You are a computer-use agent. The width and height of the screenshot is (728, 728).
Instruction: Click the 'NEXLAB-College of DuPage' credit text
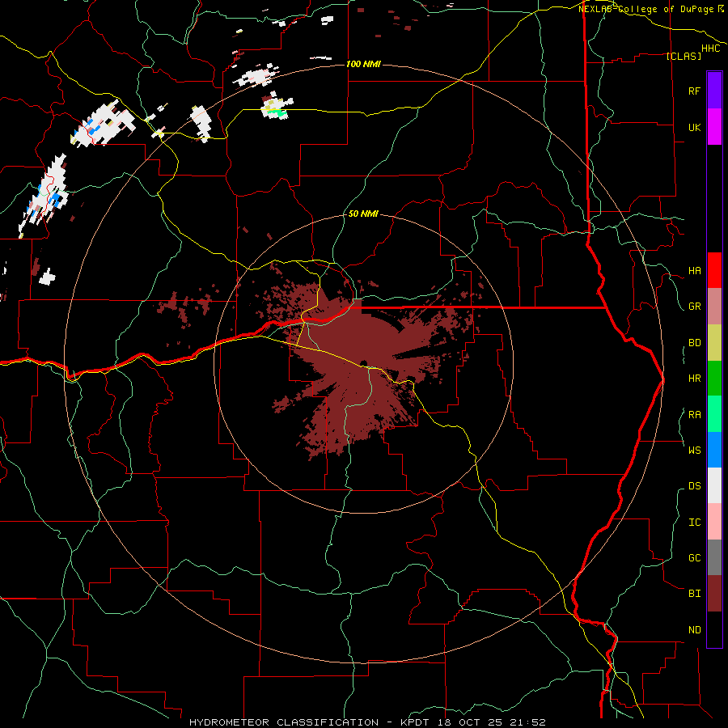[x=645, y=9]
